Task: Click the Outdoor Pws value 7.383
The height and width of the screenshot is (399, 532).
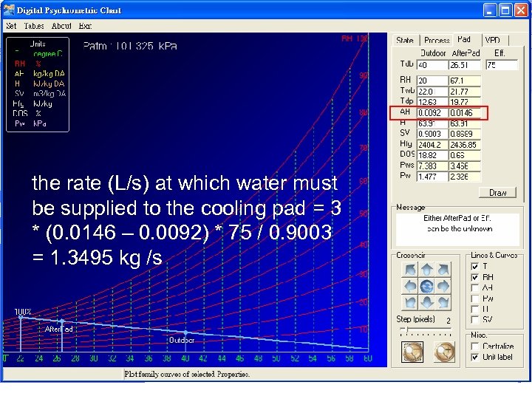Action: coord(432,166)
